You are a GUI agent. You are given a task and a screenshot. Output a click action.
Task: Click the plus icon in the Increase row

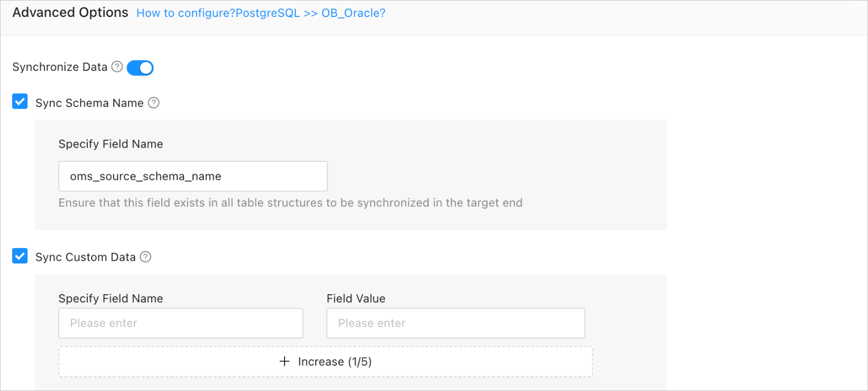tap(285, 361)
